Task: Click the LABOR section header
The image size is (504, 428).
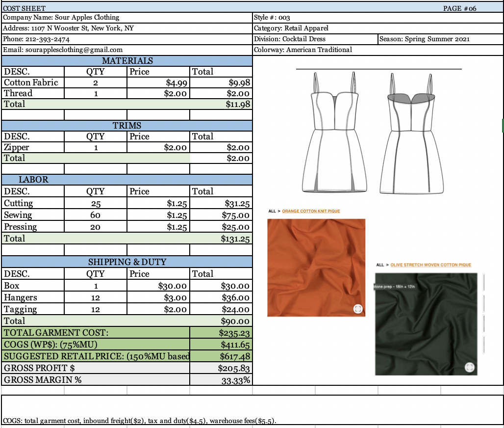Action: pos(127,180)
